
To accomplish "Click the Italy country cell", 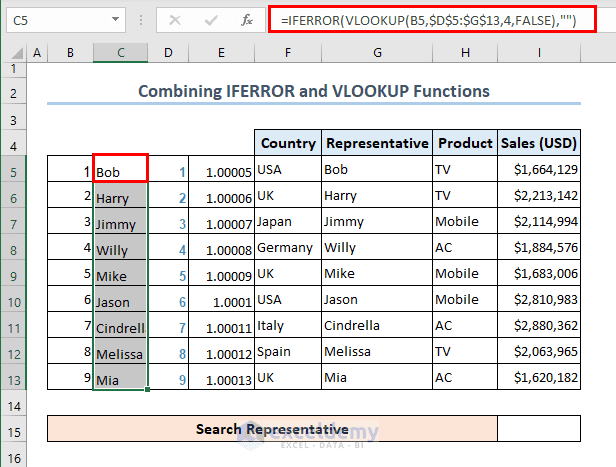I will [x=288, y=325].
